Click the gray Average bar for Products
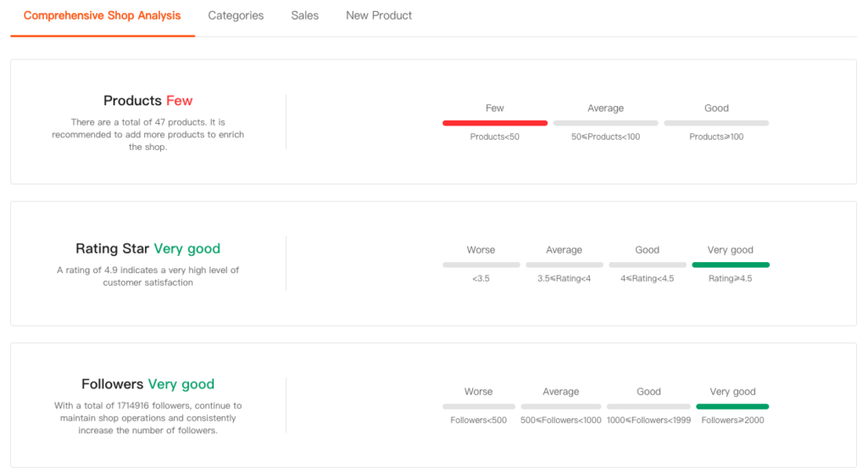The image size is (868, 474). point(605,123)
